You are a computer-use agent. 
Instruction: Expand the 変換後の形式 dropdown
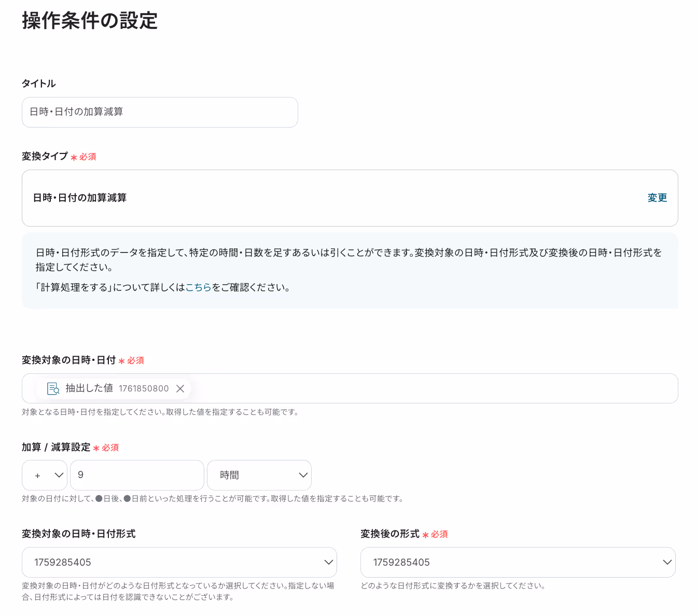tap(518, 562)
